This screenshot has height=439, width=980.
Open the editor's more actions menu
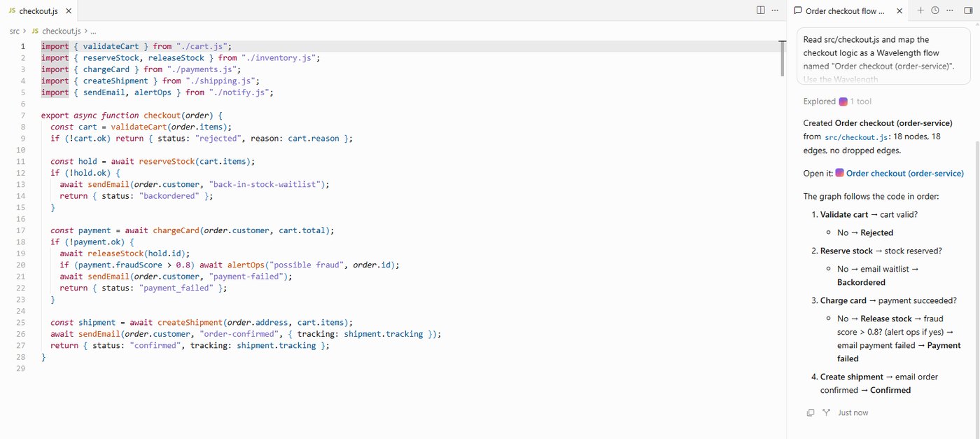775,11
